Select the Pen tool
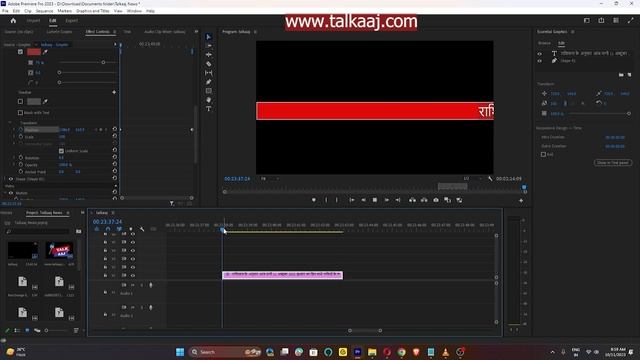 (x=209, y=82)
